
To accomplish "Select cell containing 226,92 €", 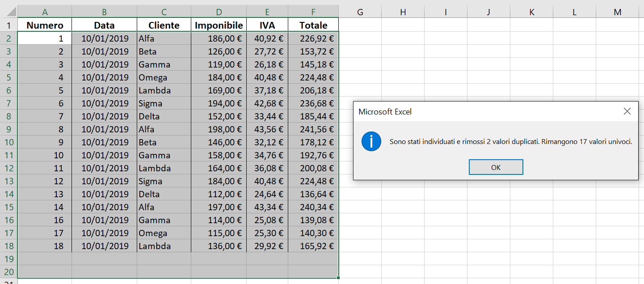I will coord(313,38).
